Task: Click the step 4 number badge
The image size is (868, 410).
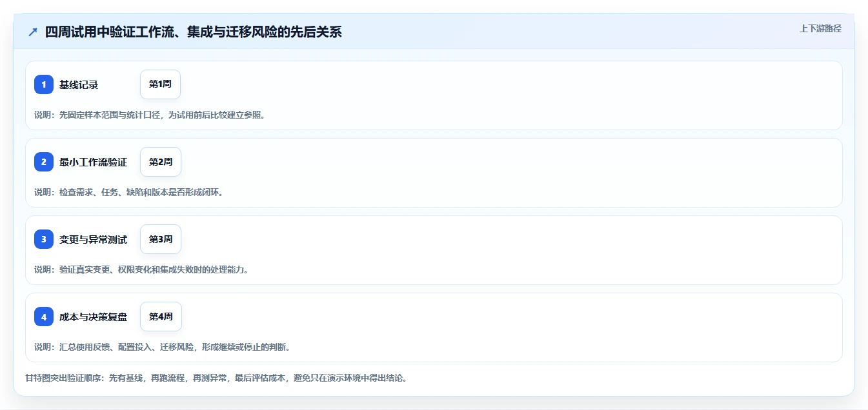Action: point(44,317)
